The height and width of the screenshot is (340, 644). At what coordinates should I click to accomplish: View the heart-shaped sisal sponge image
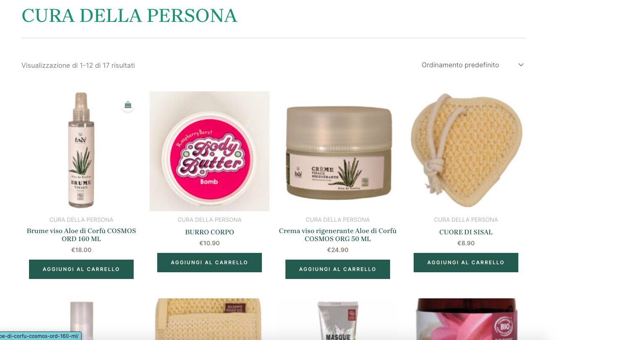coord(466,151)
